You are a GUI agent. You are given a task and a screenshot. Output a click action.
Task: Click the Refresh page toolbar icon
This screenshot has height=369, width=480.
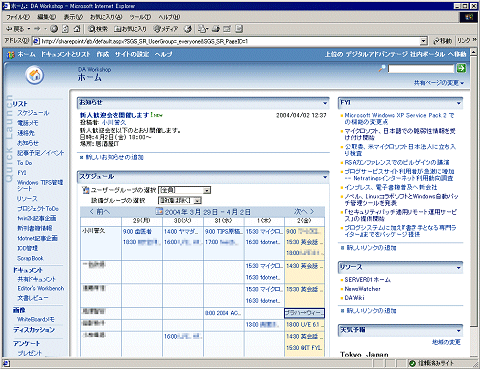[x=66, y=29]
